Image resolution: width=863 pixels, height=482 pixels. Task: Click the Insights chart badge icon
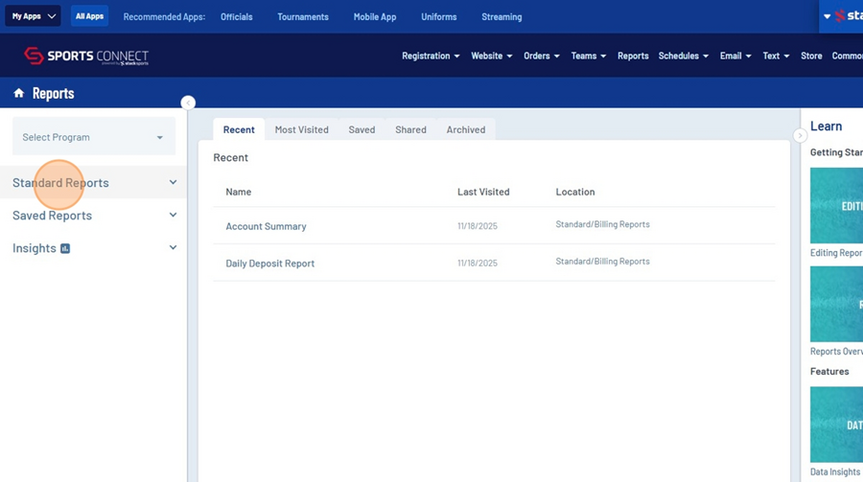pos(66,248)
